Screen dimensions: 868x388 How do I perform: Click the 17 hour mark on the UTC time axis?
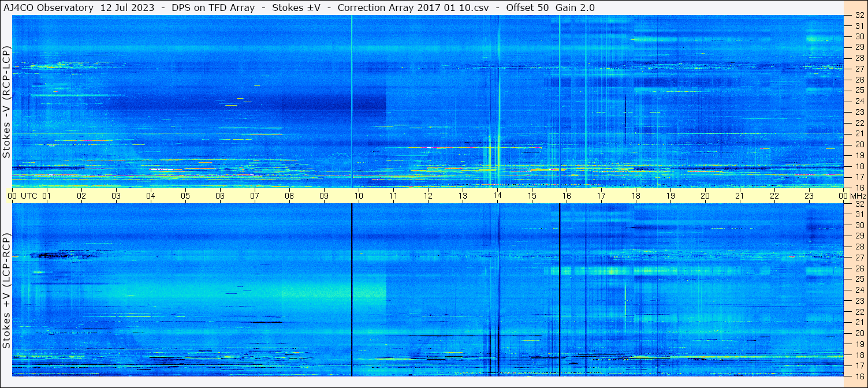(601, 196)
